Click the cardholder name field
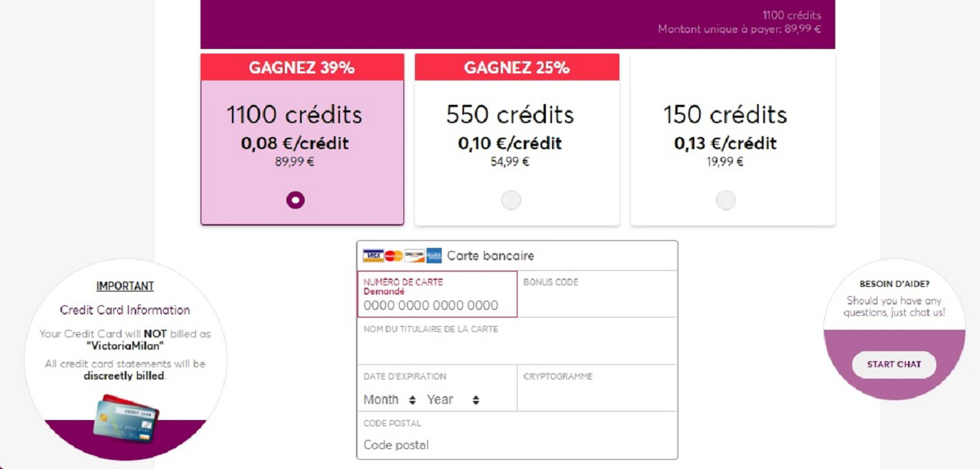 [x=517, y=349]
